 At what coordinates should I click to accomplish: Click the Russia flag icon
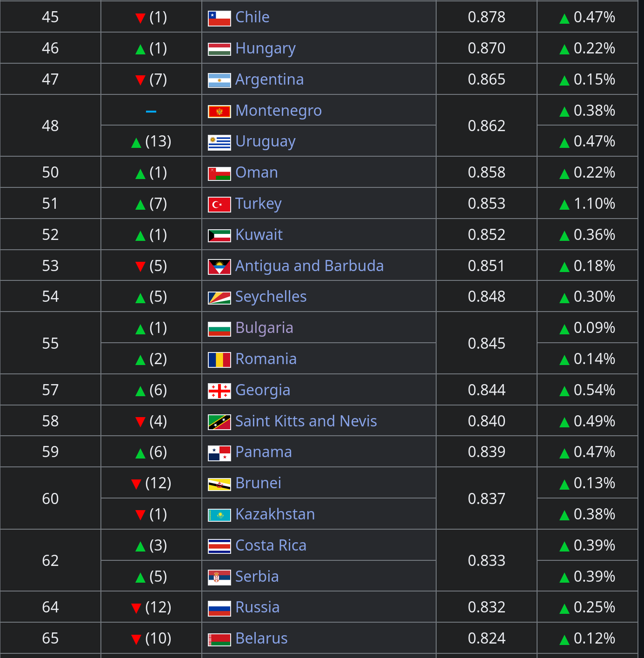[219, 608]
